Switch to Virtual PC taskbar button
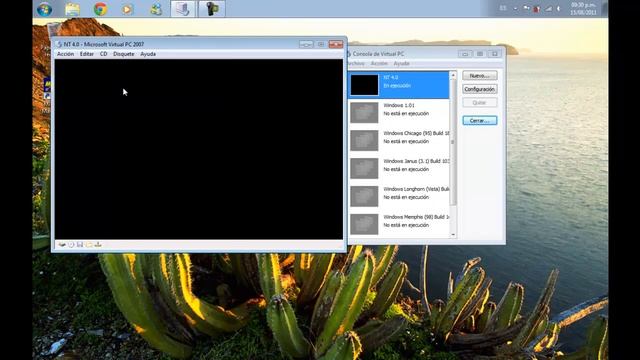The width and height of the screenshot is (640, 360). (x=182, y=9)
